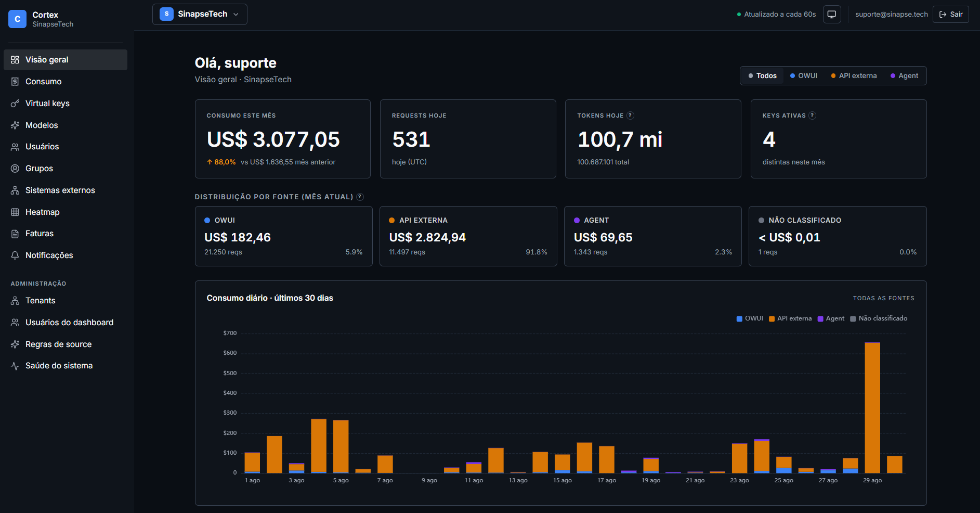Click the Consumo este mês card
980x513 pixels.
coord(282,139)
